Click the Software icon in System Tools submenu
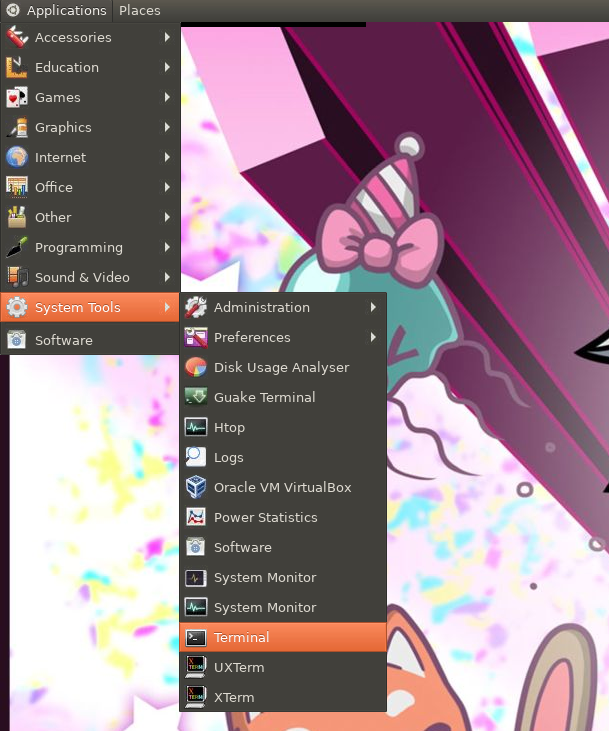Screen dimensions: 609x731 [196, 547]
